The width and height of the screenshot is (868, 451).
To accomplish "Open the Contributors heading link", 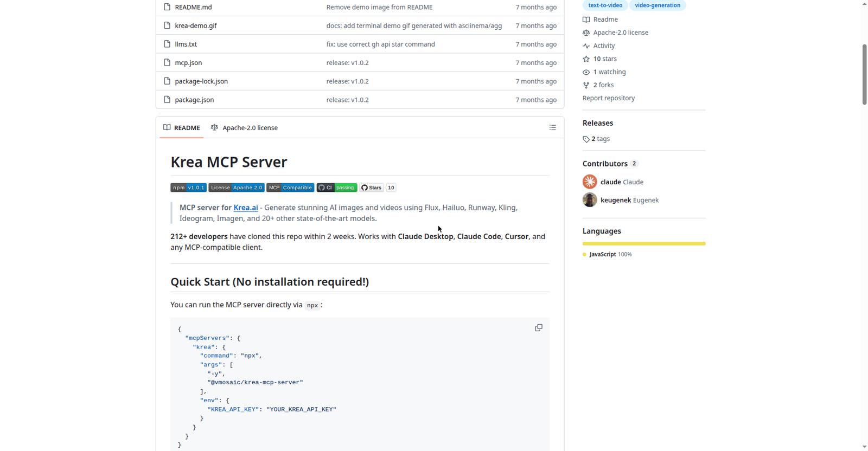I will pyautogui.click(x=610, y=164).
